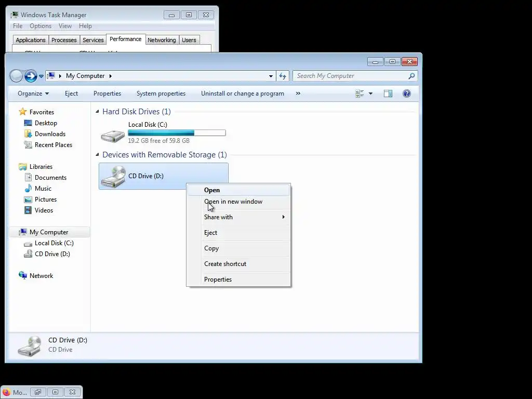This screenshot has height=399, width=532.
Task: Switch to Task Manager Applications tab
Action: [31, 40]
